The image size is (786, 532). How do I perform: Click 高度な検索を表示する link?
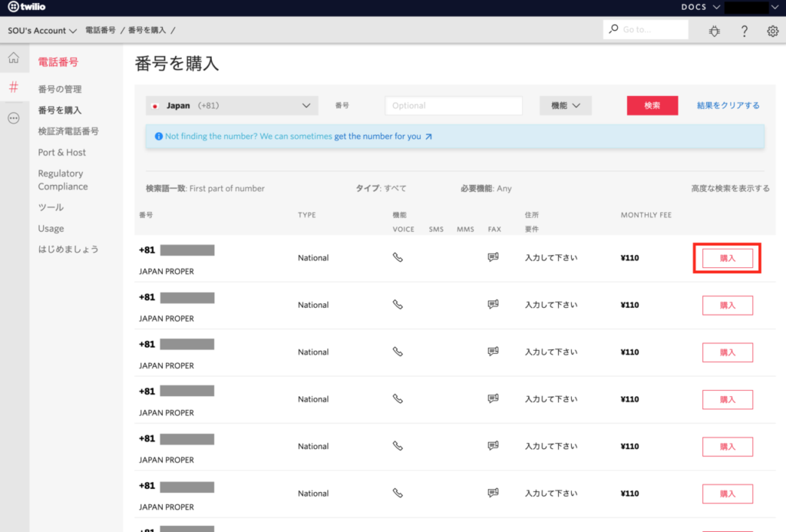pos(731,189)
